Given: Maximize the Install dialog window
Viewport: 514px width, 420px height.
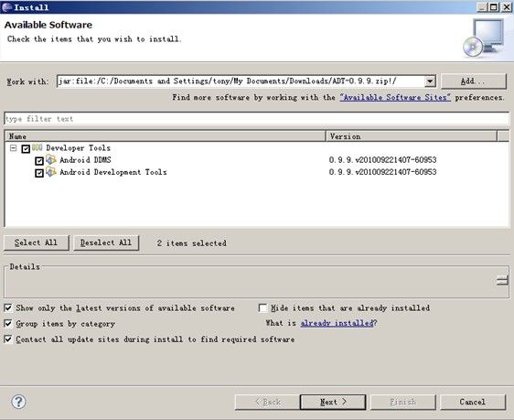Looking at the screenshot, I should click(x=494, y=7).
